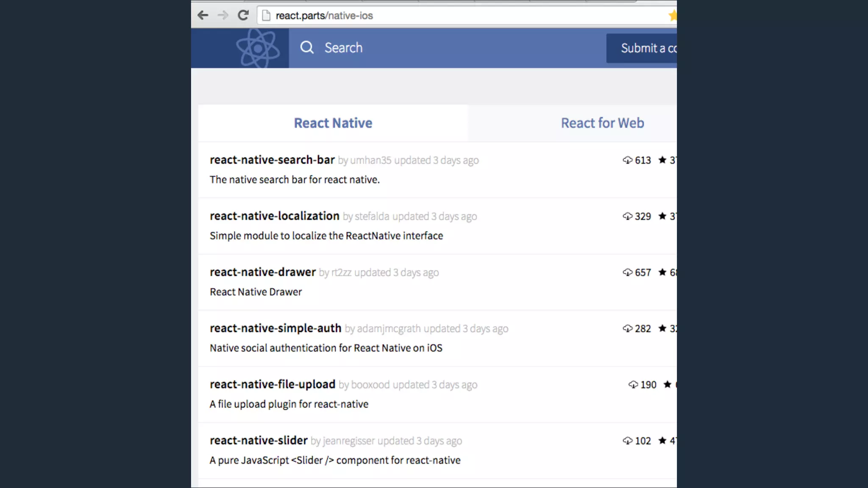
Task: Click star icon for react-native-localization
Action: pyautogui.click(x=662, y=216)
